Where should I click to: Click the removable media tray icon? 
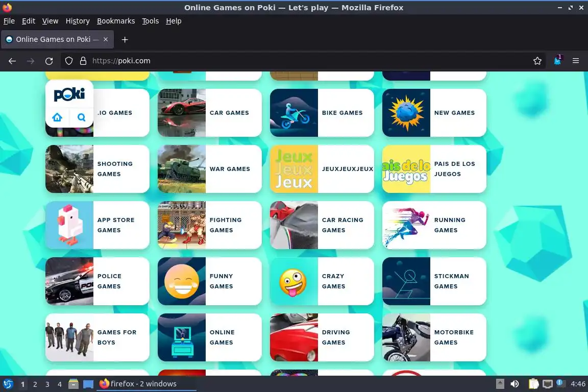(x=500, y=384)
